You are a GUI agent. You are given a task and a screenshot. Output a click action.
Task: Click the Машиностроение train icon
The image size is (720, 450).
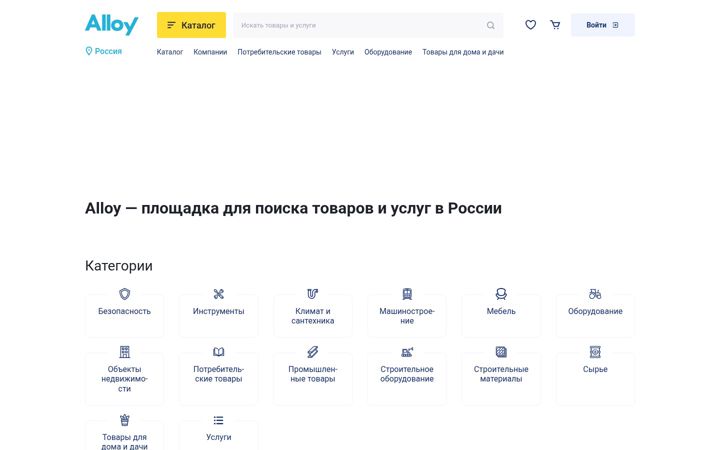point(407,294)
